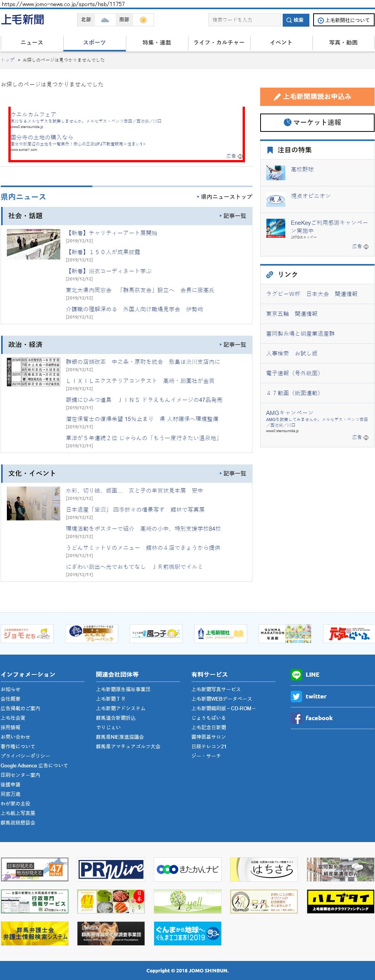
Task: Open 県内ニューストップ arrow link
Action: click(225, 197)
